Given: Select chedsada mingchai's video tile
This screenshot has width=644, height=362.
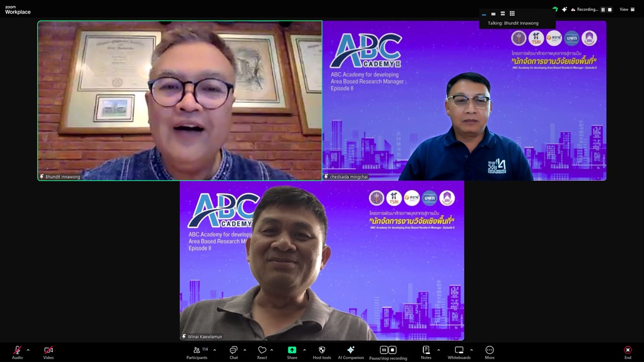Looking at the screenshot, I should (464, 101).
